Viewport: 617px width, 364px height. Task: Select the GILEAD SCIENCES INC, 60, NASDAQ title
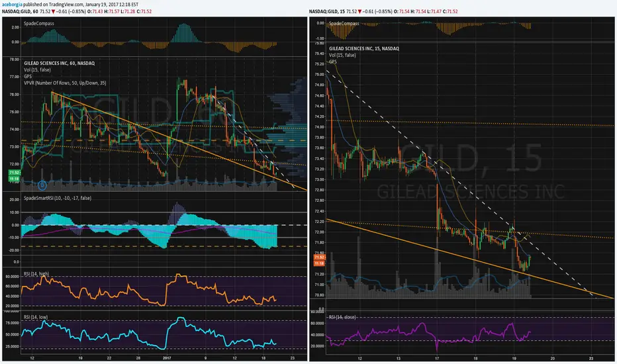click(60, 63)
